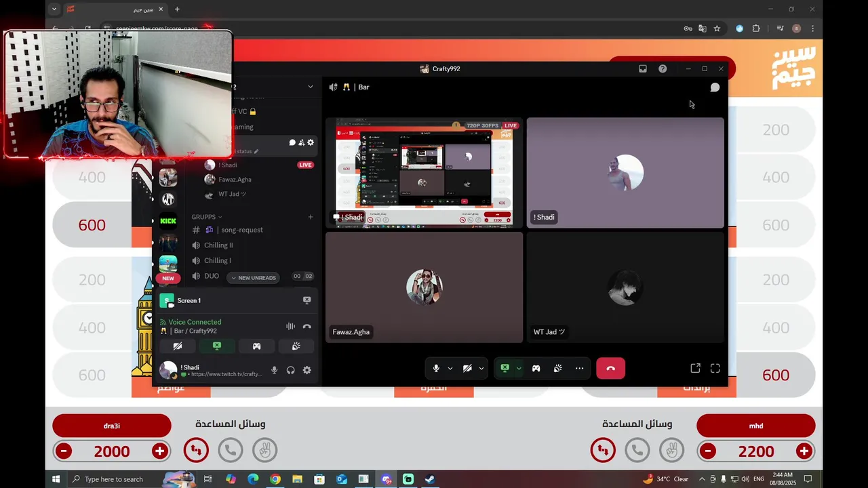The height and width of the screenshot is (488, 868).
Task: Select the ! Shadi avatar video tile
Action: (625, 173)
